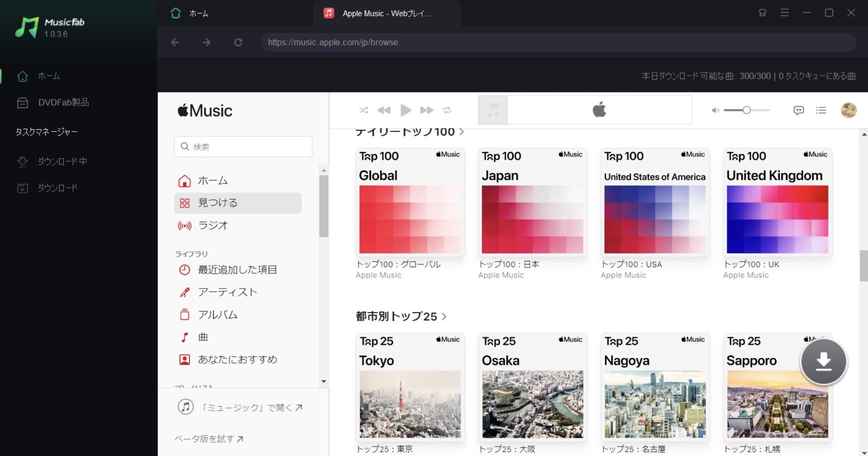The height and width of the screenshot is (456, 868).
Task: Adjust the volume slider
Action: 746,110
